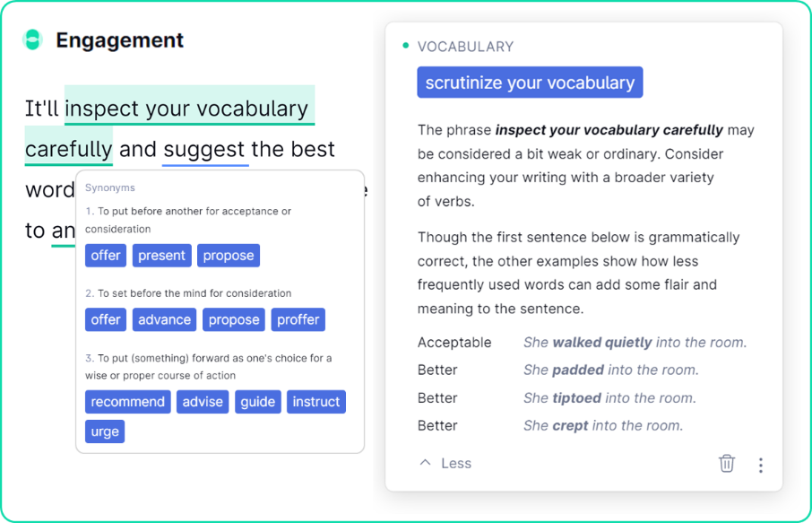Select the synonym 'proffer'
This screenshot has width=812, height=523.
298,320
